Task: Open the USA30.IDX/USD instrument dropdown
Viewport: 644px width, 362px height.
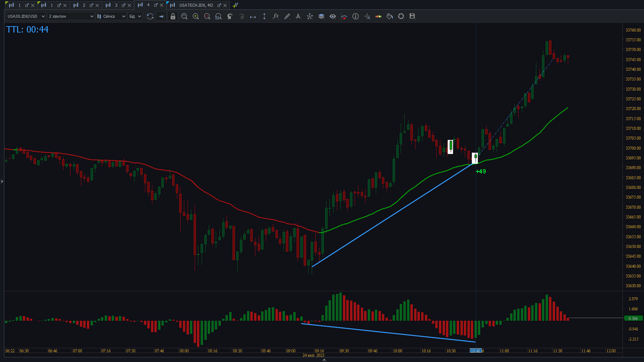Action: [26, 16]
